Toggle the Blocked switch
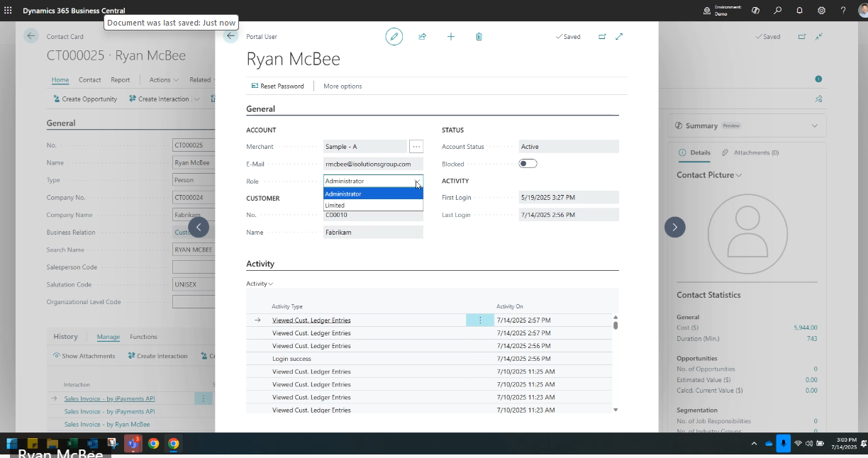This screenshot has width=868, height=458. (x=528, y=164)
